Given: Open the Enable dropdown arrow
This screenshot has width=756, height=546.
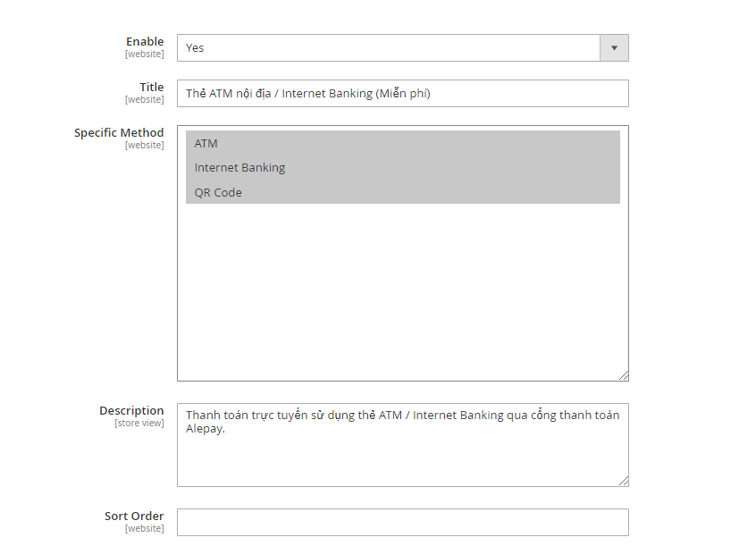Looking at the screenshot, I should pyautogui.click(x=614, y=47).
